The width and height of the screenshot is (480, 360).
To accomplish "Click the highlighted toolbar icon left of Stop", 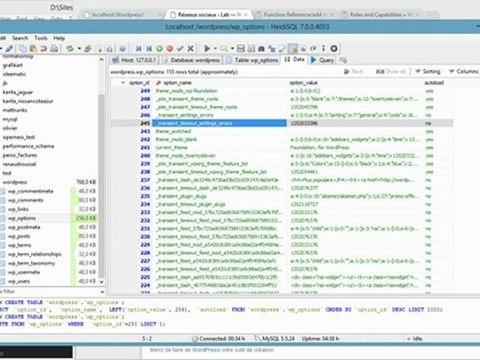I will point(293,49).
